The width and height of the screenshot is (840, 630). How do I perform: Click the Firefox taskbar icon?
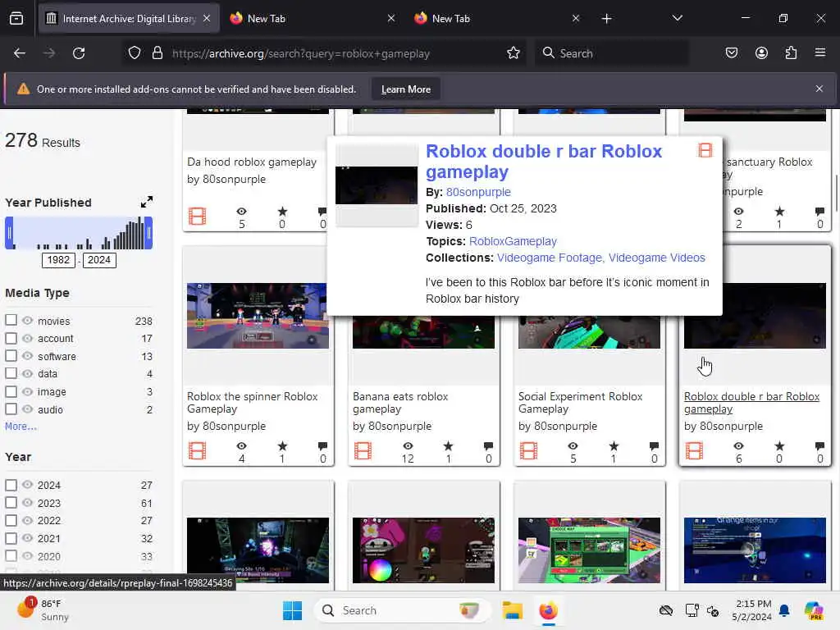tap(548, 610)
